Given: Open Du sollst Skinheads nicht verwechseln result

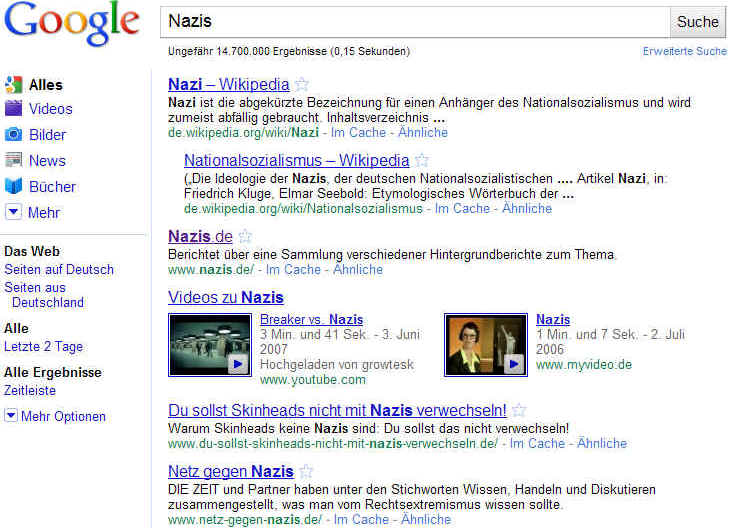Looking at the screenshot, I should coord(337,410).
